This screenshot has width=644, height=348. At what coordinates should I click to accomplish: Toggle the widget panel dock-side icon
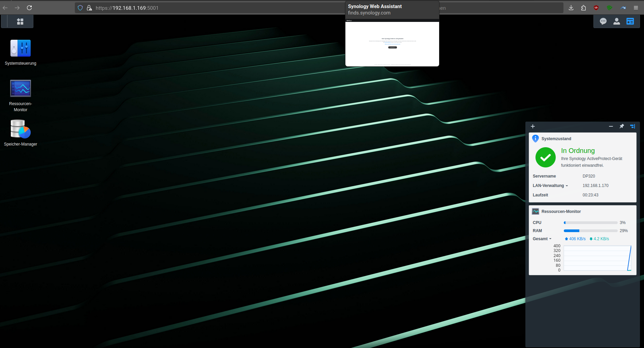point(633,126)
